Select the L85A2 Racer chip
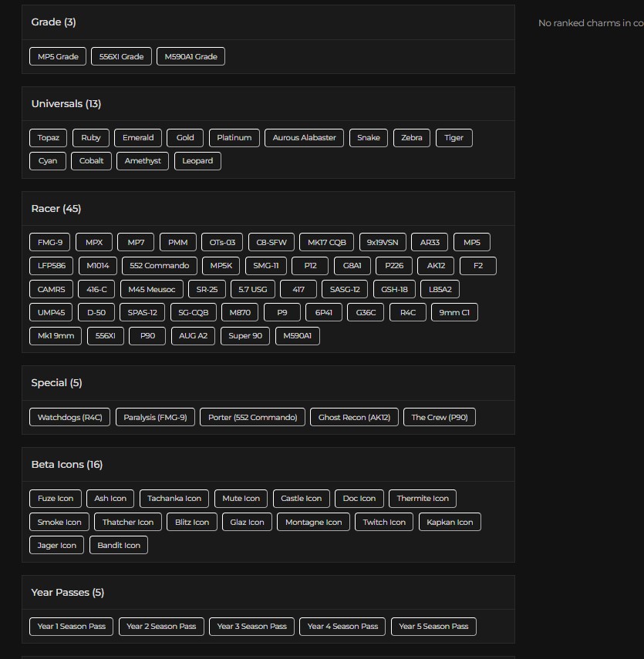 point(440,289)
